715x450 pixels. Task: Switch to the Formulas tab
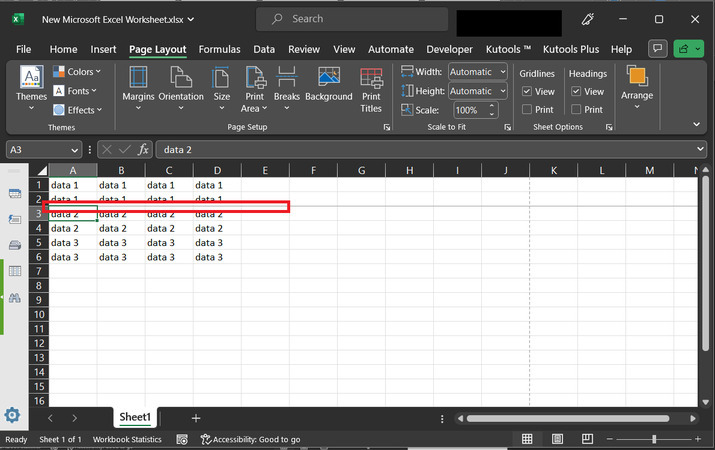[219, 49]
